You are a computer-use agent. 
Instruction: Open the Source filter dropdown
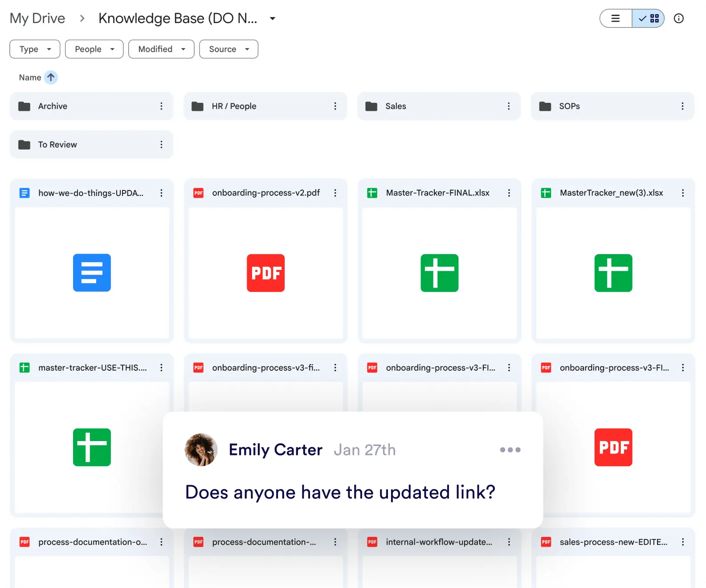click(229, 49)
